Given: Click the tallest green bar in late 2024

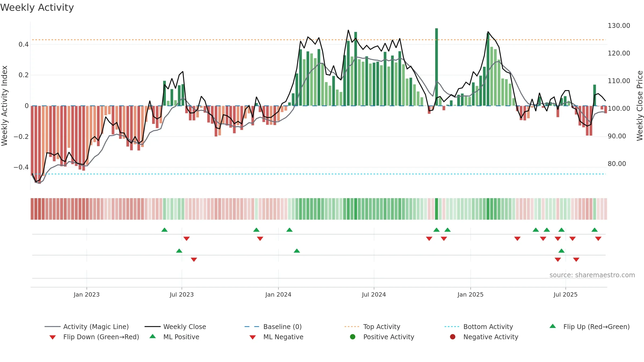Looking at the screenshot, I should pyautogui.click(x=437, y=67).
